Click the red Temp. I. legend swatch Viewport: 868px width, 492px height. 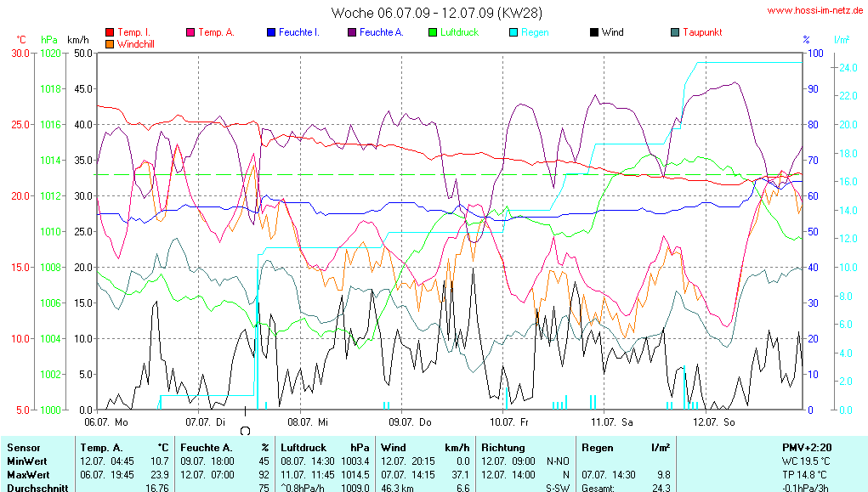tap(109, 32)
